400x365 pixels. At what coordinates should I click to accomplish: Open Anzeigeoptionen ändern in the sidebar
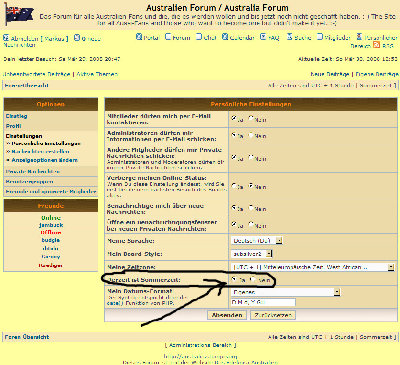pyautogui.click(x=44, y=160)
